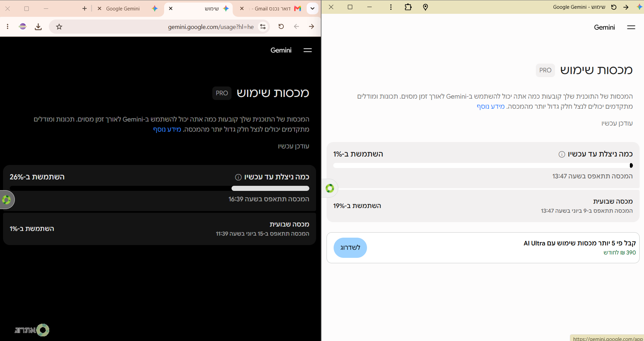Bookmark this page with the star icon
The image size is (644, 341).
coord(59,27)
